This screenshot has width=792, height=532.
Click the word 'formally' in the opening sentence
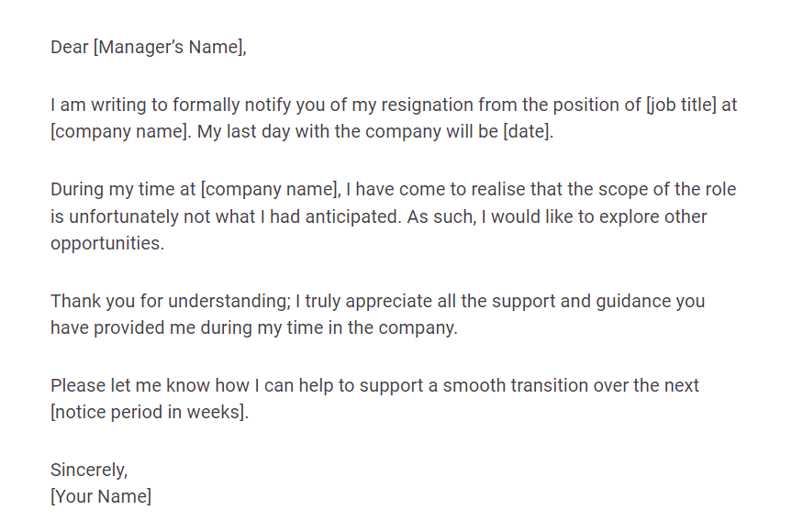(x=197, y=105)
